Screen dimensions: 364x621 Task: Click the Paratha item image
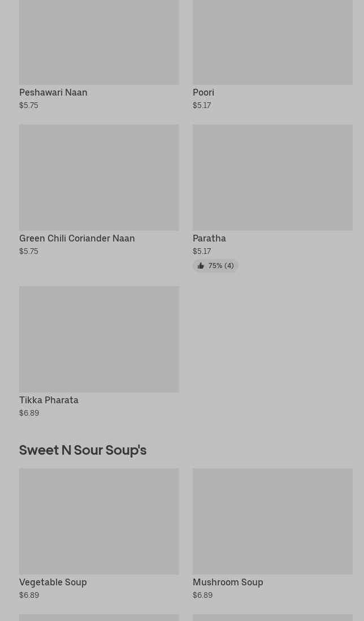(272, 178)
